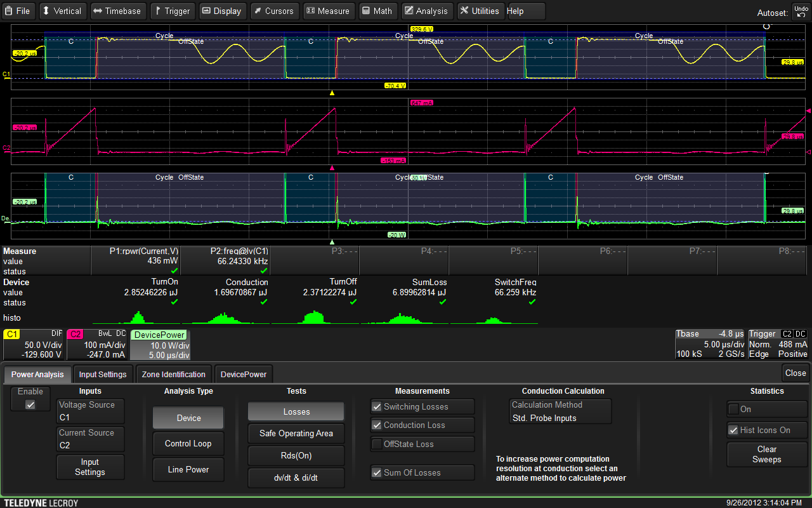Click the C1 channel descriptor box

33,345
